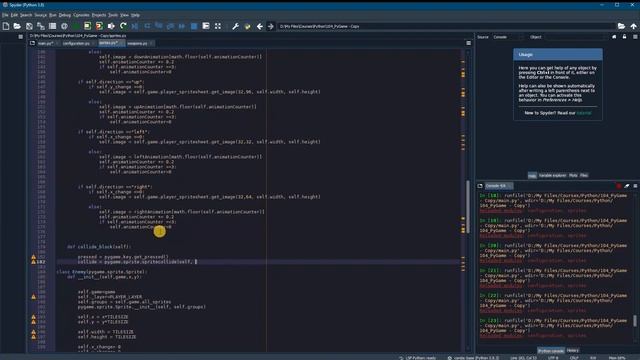Click warning icon on line 182

(33, 262)
